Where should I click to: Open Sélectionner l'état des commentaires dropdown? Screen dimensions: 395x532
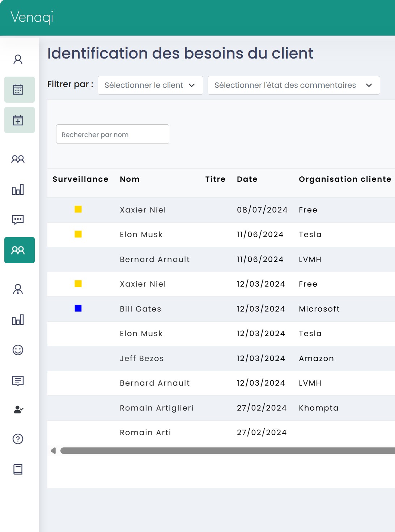(294, 85)
